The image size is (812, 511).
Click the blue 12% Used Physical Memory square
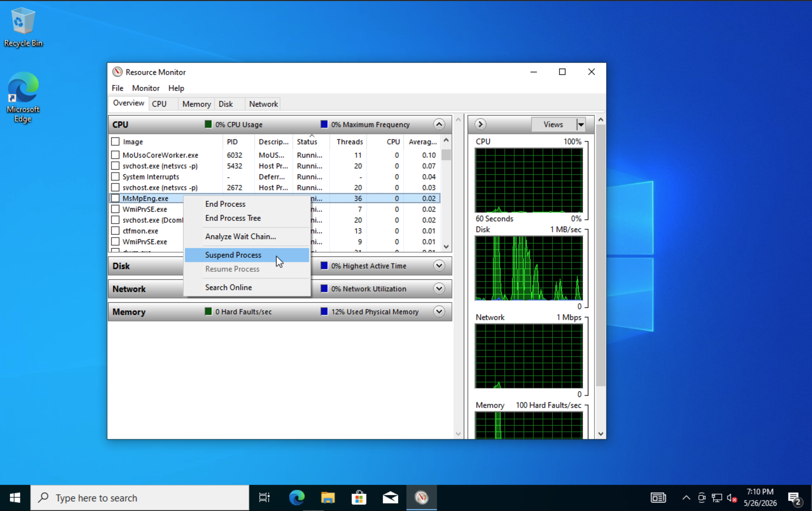tap(324, 312)
